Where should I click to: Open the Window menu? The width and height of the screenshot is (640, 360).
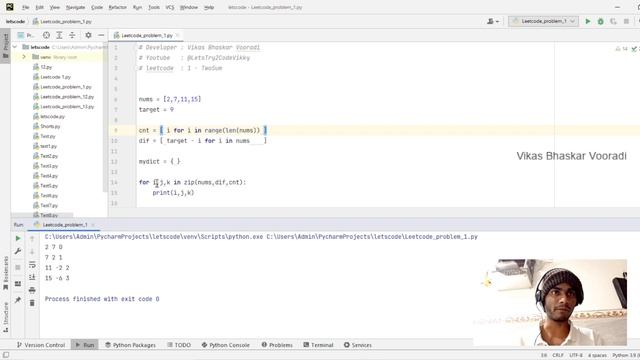[x=189, y=7]
